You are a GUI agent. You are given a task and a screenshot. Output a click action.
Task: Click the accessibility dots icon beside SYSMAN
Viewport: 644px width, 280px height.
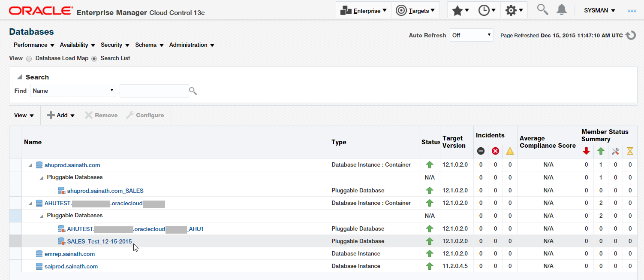632,11
